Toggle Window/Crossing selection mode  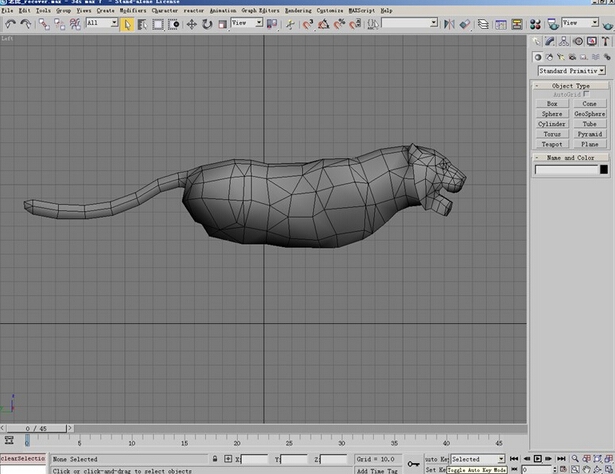pos(174,24)
